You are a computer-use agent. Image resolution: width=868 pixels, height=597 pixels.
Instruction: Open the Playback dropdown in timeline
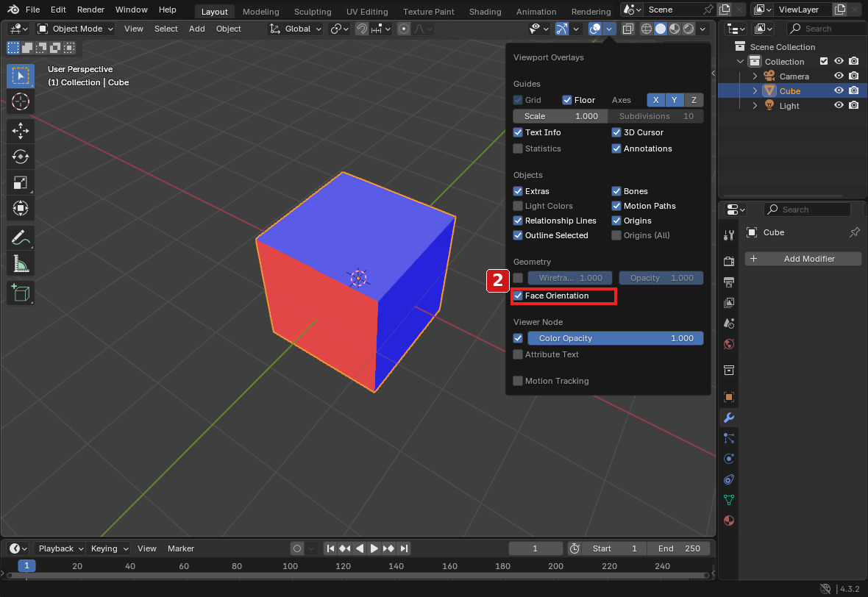tap(60, 548)
